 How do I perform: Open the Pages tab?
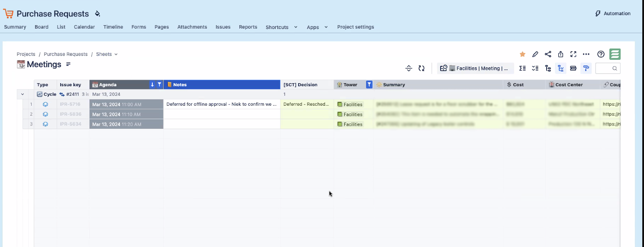point(161,27)
